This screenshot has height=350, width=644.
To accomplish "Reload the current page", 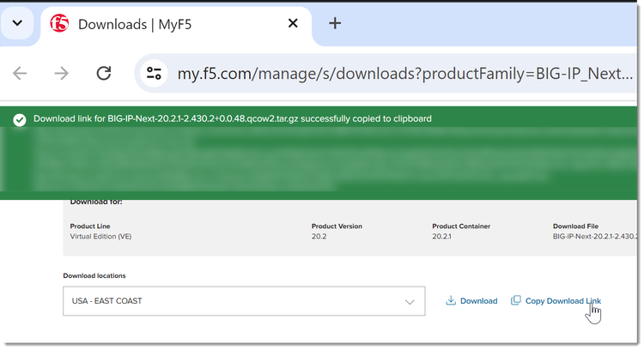I will [104, 73].
